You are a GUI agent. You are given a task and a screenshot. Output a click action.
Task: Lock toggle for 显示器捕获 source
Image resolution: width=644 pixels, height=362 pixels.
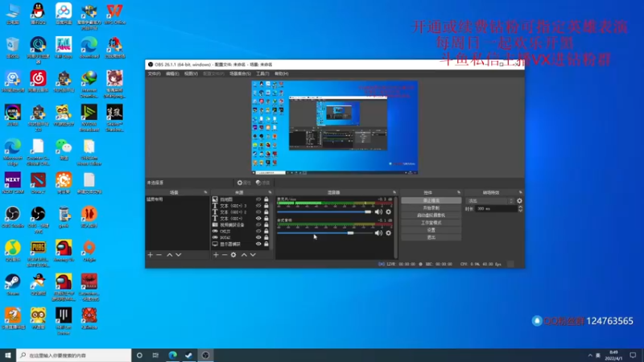[266, 244]
